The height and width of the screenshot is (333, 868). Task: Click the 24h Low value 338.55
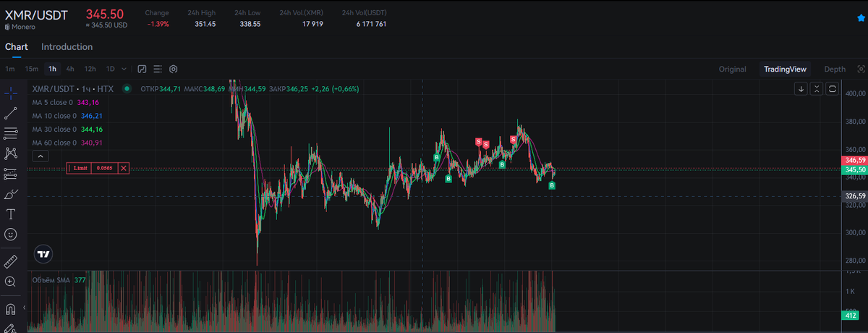[250, 24]
